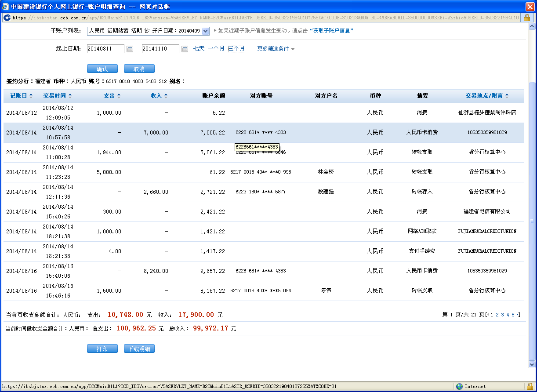Click sort arrows beside 交易时间 column header
This screenshot has width=537, height=392.
coord(70,96)
